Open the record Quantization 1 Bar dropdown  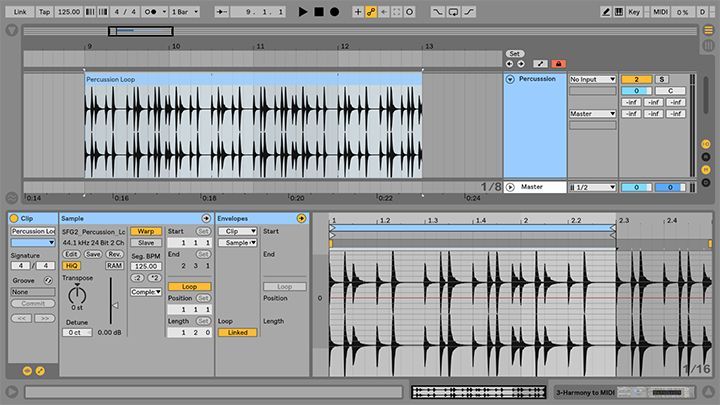[185, 12]
